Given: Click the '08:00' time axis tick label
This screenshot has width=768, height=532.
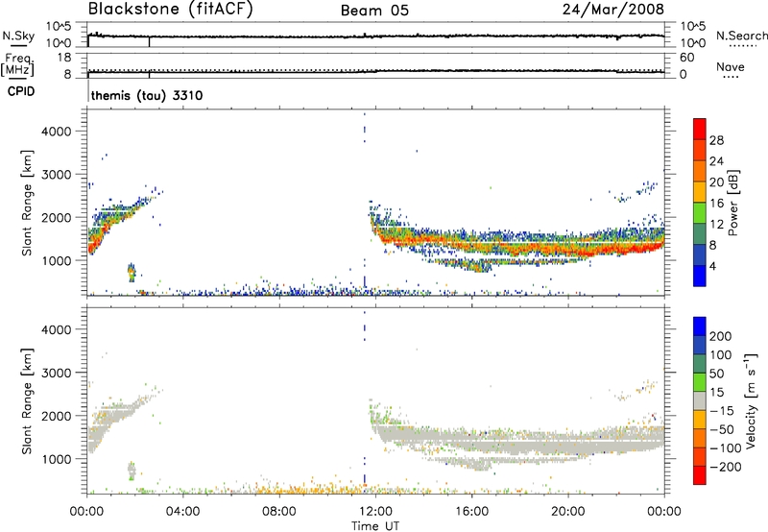Looking at the screenshot, I should pyautogui.click(x=279, y=512).
